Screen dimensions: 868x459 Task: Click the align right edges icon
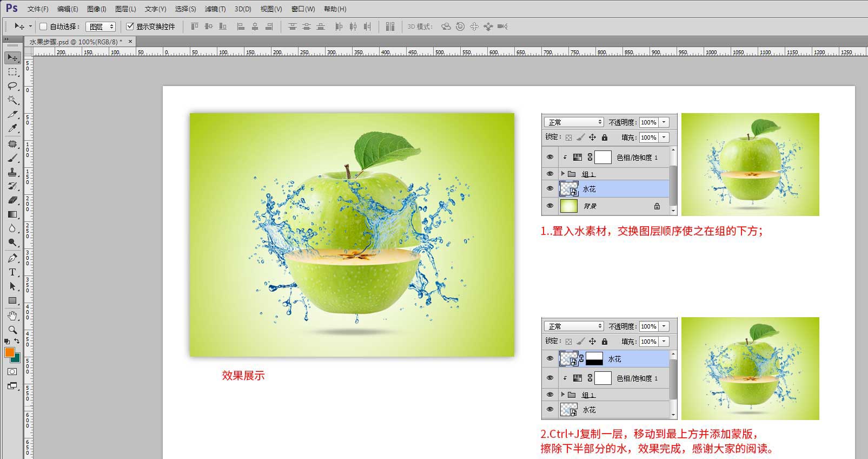pyautogui.click(x=269, y=27)
